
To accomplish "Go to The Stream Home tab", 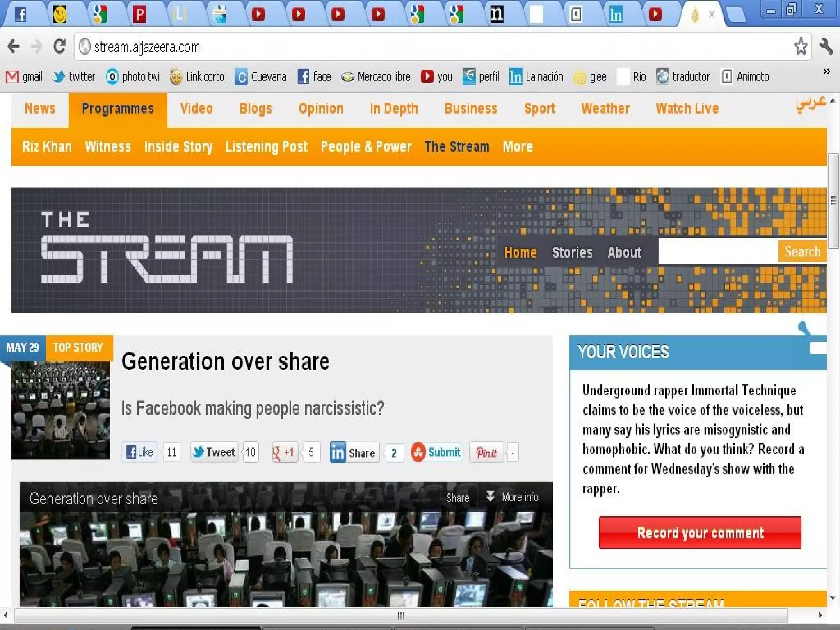I will [x=520, y=252].
